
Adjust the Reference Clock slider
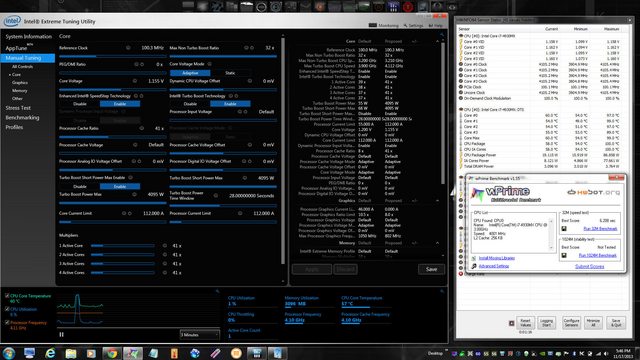[113, 56]
